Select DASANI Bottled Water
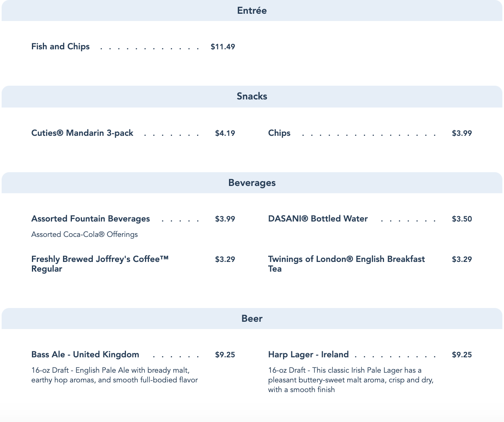 tap(318, 219)
